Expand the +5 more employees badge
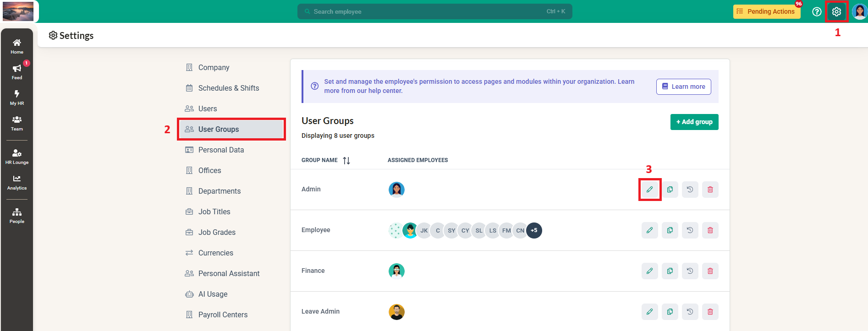This screenshot has height=331, width=868. pyautogui.click(x=534, y=230)
